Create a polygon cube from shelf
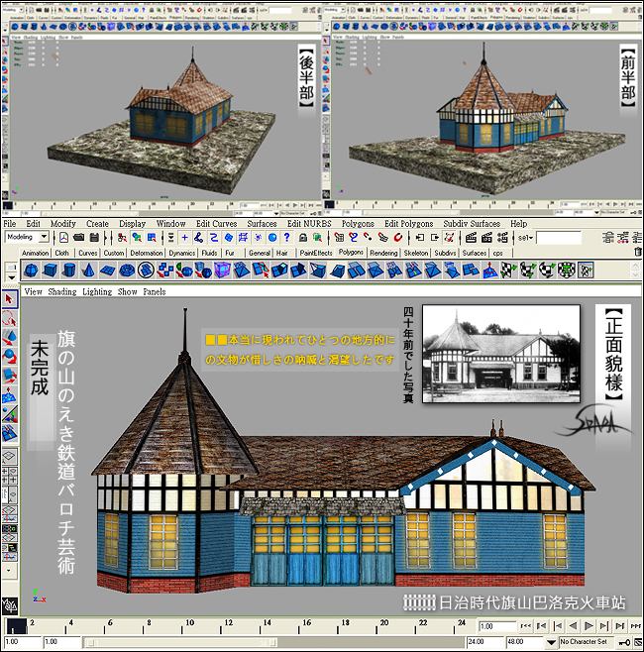 [x=50, y=271]
